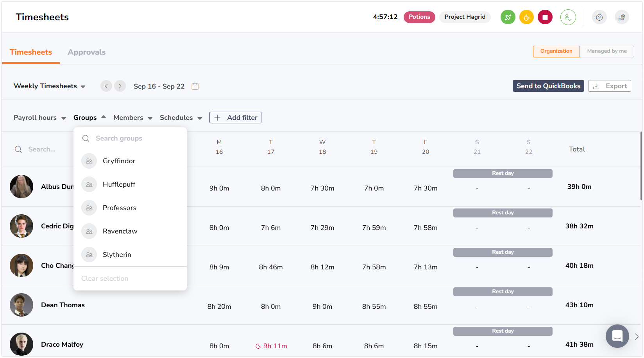Click Cedric's 7h 29m Wednesday entry

pyautogui.click(x=322, y=228)
